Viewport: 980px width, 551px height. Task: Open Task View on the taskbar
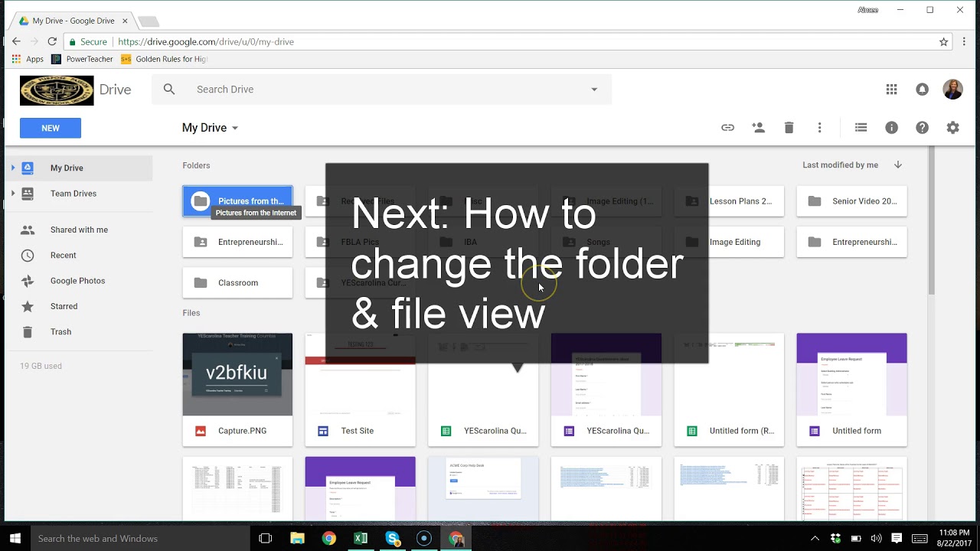pos(266,538)
